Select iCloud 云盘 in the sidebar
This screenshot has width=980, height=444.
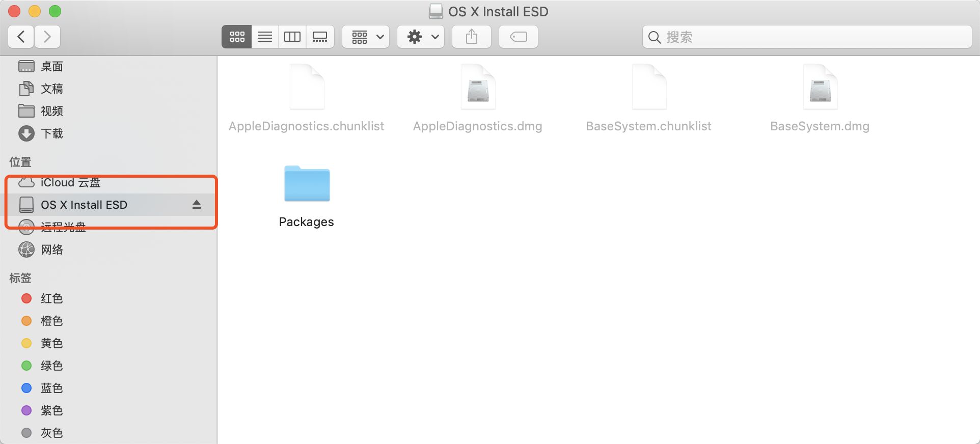[108, 182]
